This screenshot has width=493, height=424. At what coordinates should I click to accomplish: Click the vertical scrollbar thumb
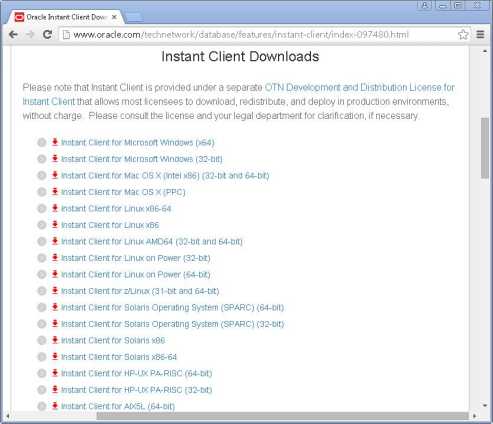[x=485, y=148]
